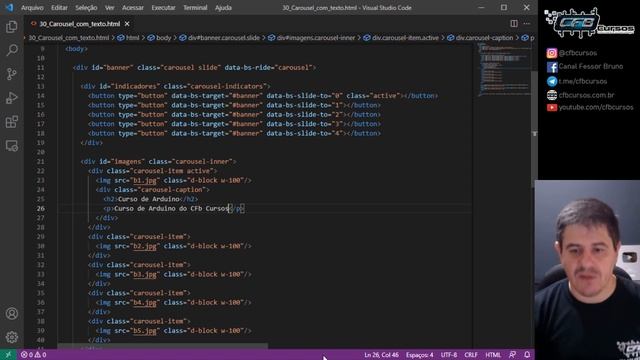Click the YouTube icon beside youtube.com/cfbcursos
Screen dimensions: 640x360
pyautogui.click(x=552, y=107)
